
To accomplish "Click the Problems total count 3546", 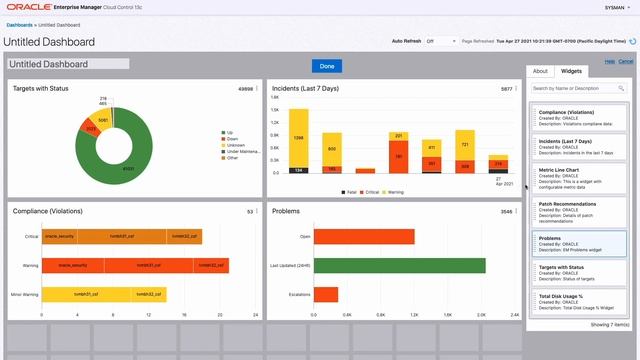I will pos(506,211).
